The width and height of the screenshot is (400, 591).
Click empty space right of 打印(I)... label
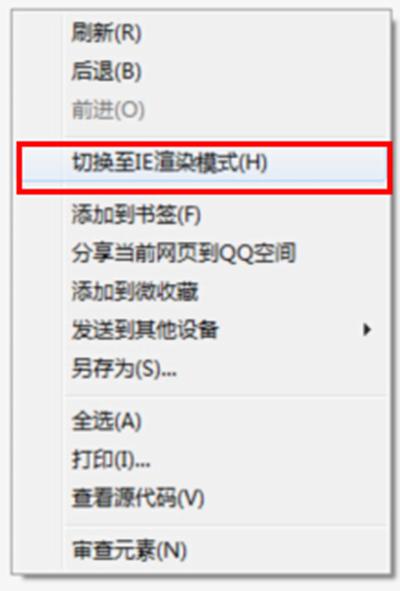pyautogui.click(x=268, y=459)
